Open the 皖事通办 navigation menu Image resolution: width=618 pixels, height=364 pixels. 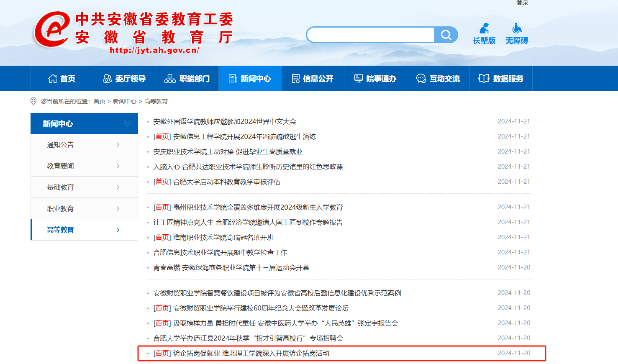pyautogui.click(x=375, y=79)
